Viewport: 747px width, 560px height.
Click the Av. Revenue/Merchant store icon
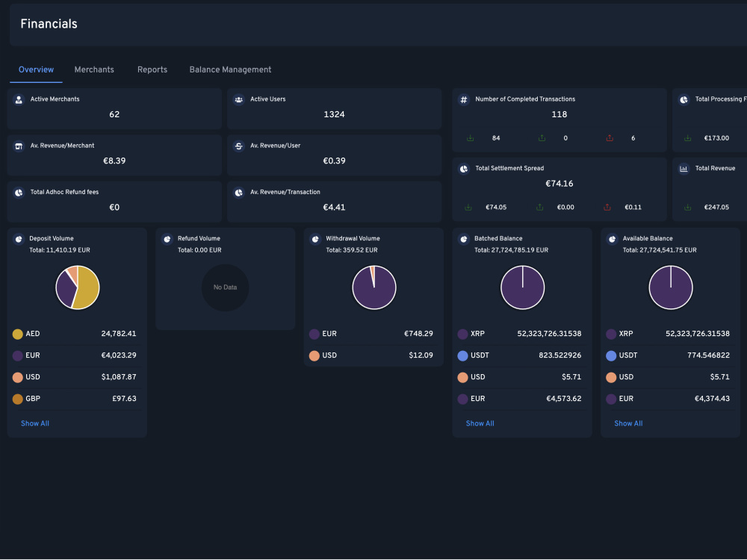[19, 146]
